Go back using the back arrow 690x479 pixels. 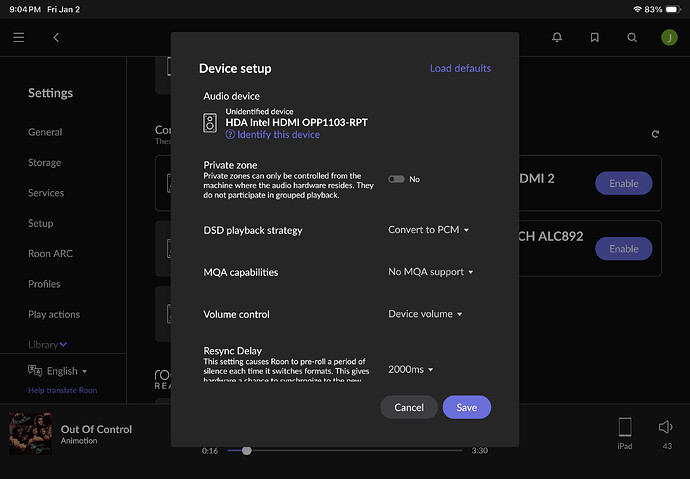[x=56, y=37]
